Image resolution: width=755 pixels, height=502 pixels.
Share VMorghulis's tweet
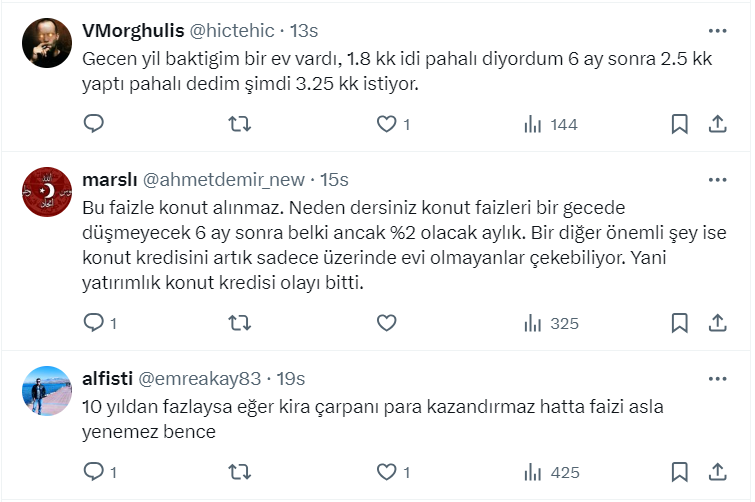click(x=717, y=124)
